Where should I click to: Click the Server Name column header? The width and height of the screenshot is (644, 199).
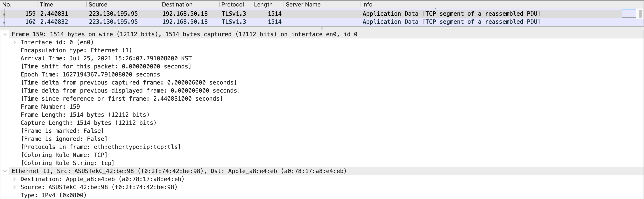pyautogui.click(x=322, y=4)
